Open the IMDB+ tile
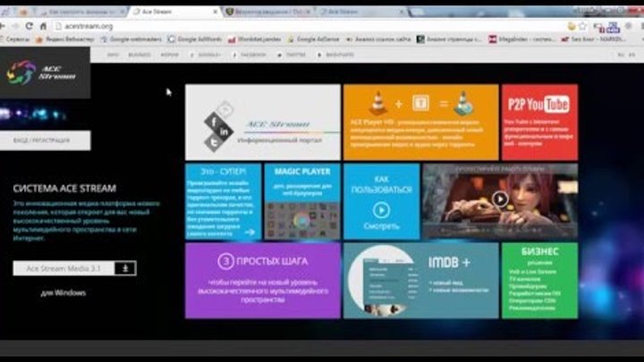Screen dimensions: 644x362 pos(420,280)
